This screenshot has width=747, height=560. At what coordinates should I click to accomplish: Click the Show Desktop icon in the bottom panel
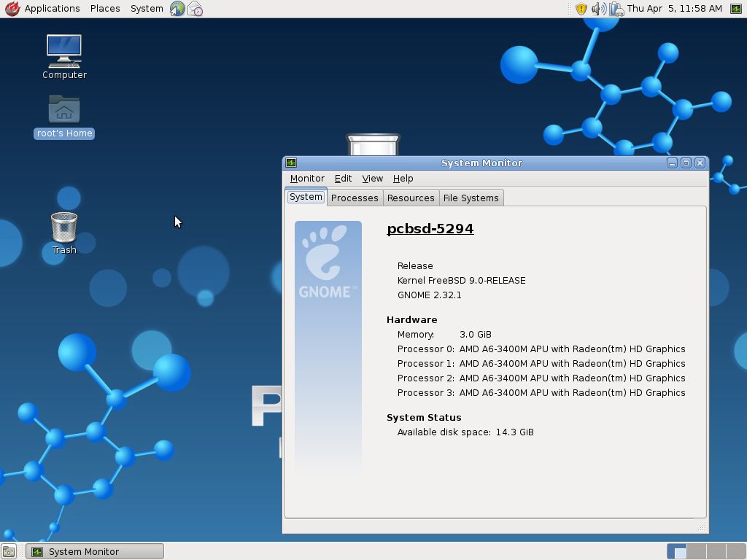pyautogui.click(x=9, y=551)
